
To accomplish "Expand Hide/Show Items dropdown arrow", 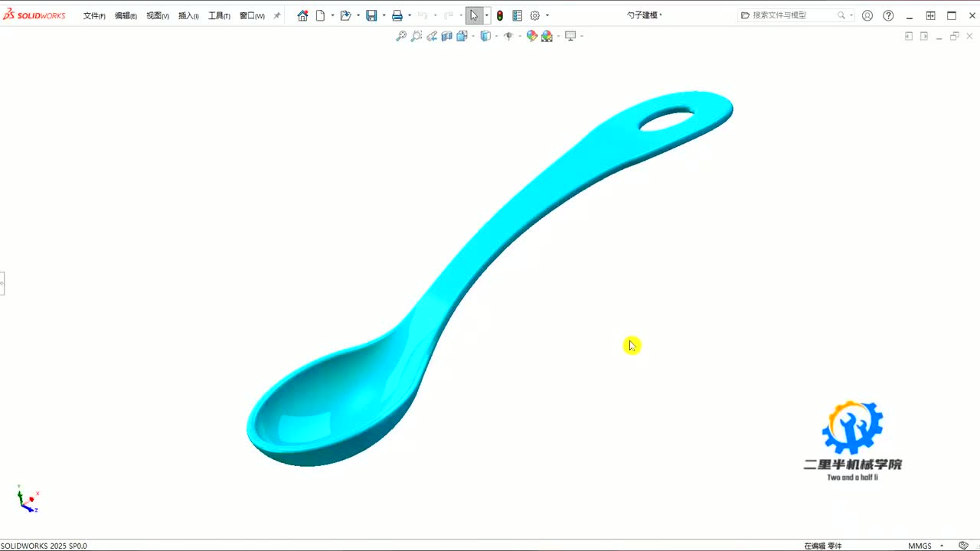I will pyautogui.click(x=519, y=36).
